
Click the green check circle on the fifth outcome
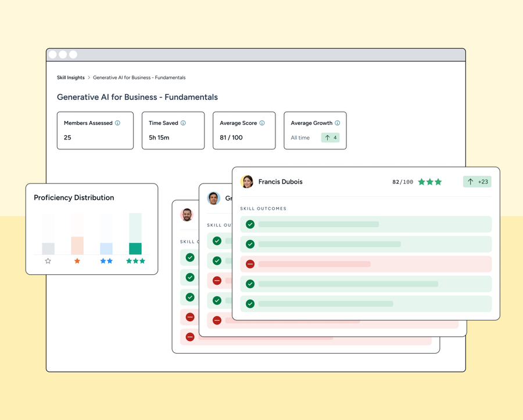coord(250,303)
